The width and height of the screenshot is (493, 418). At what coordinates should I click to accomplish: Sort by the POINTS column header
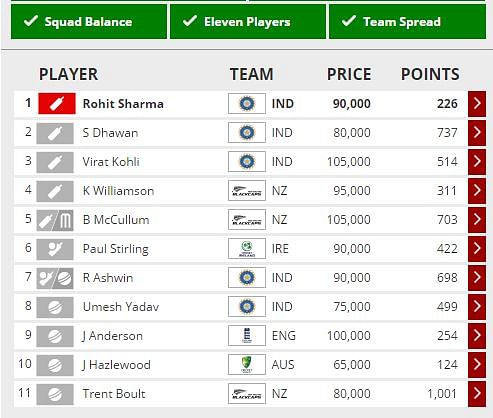point(430,74)
